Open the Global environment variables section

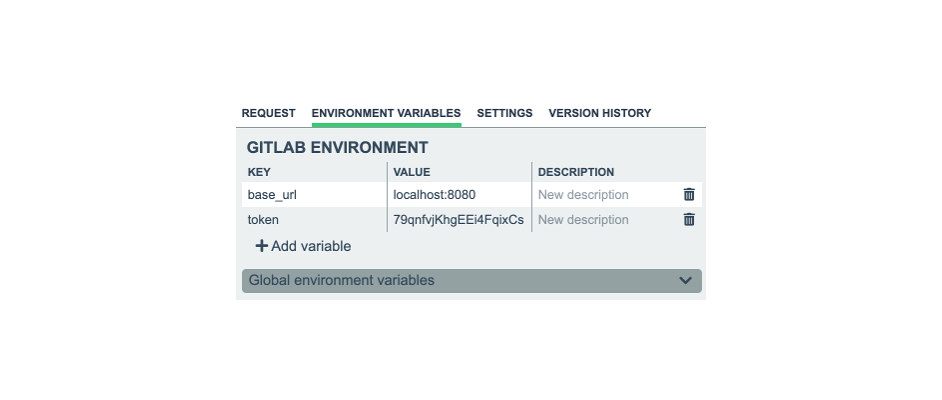(x=342, y=281)
